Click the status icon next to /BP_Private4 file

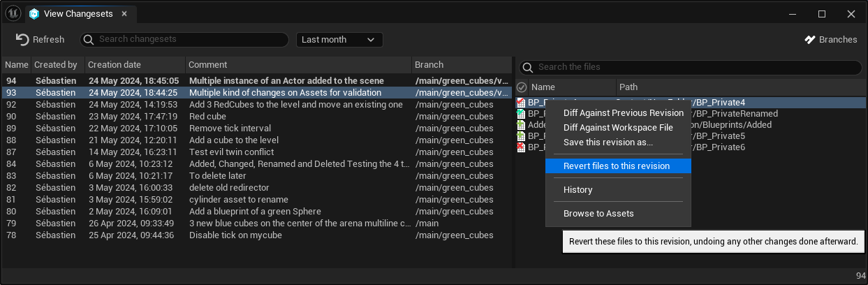521,103
